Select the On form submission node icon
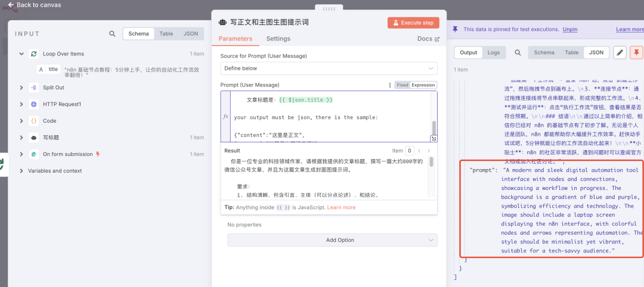The height and width of the screenshot is (287, 644). [x=33, y=154]
